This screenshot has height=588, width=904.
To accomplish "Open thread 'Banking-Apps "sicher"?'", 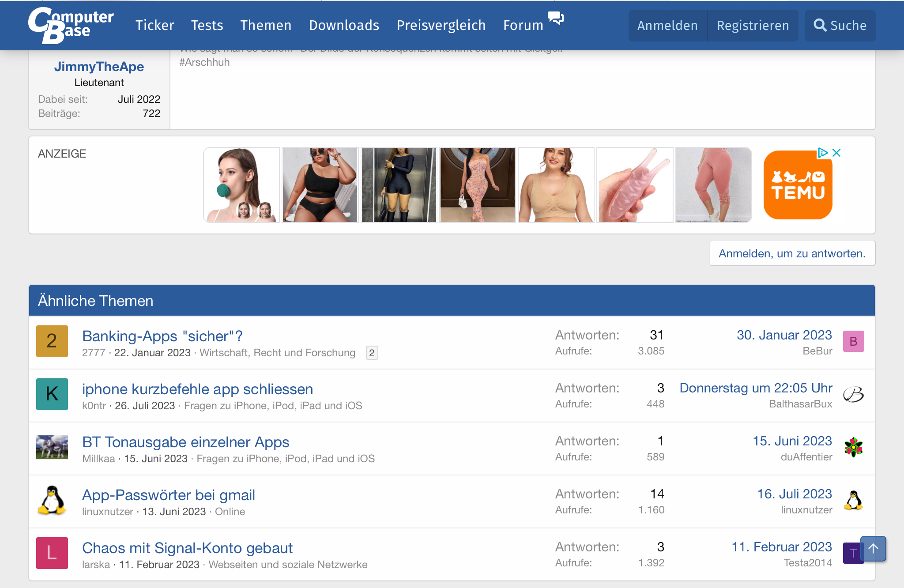I will coord(162,336).
